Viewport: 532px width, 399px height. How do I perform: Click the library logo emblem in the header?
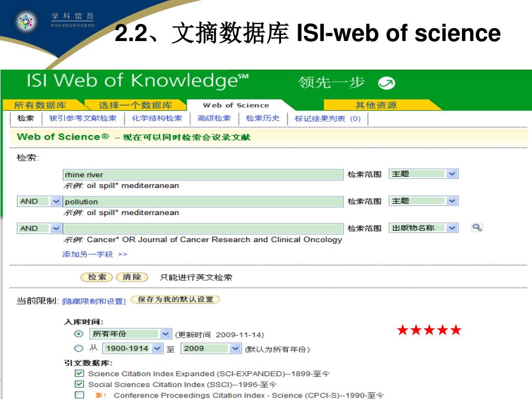[26, 21]
